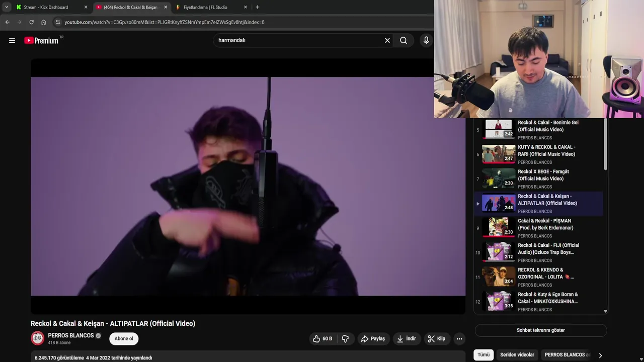Open the PERROS BLANCOS channel avatar
This screenshot has width=644, height=362.
coord(38,338)
